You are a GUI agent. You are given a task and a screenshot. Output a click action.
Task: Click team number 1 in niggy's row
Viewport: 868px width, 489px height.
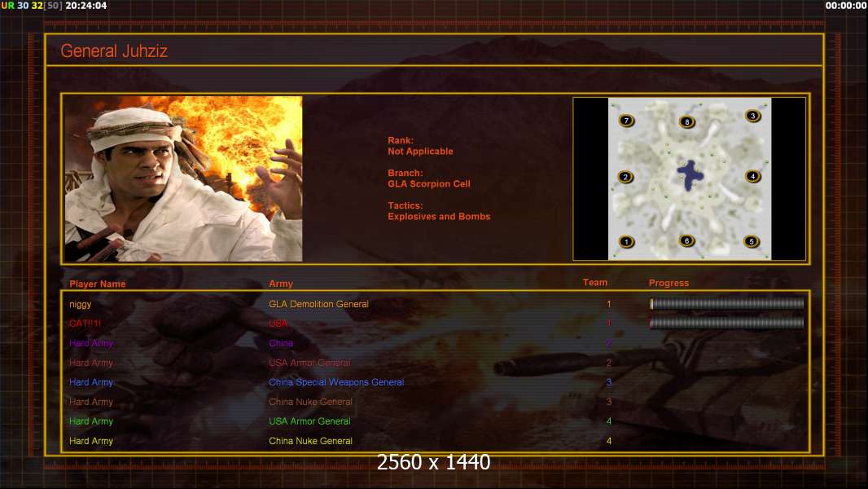click(x=609, y=304)
